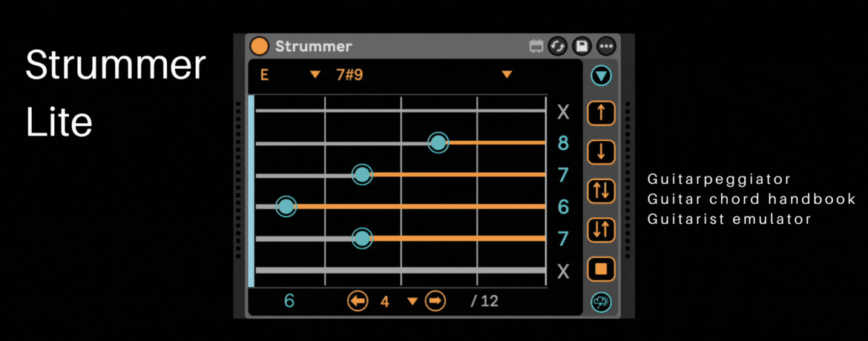
Task: Click the teal gear icon at bottom right
Action: tap(601, 302)
